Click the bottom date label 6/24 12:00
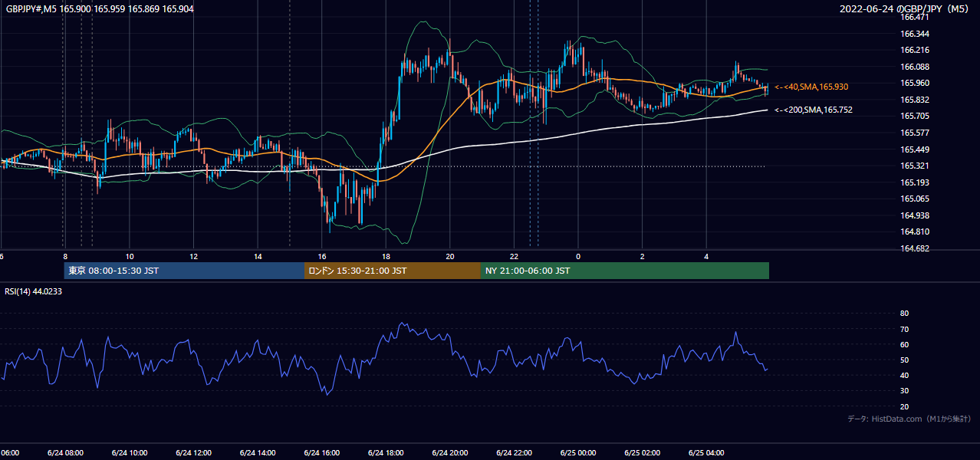The image size is (980, 460). pyautogui.click(x=193, y=453)
